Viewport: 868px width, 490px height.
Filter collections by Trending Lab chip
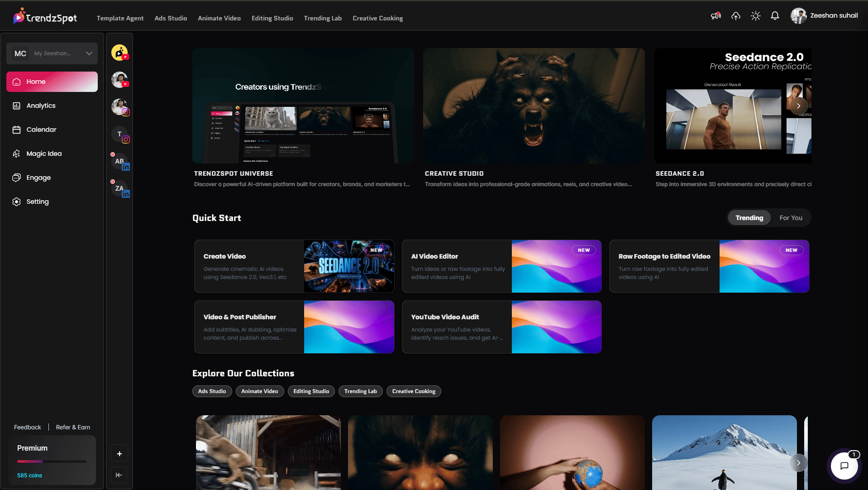pyautogui.click(x=360, y=391)
